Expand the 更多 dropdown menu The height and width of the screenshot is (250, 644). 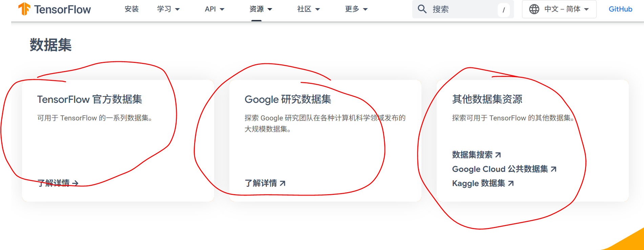[x=356, y=9]
